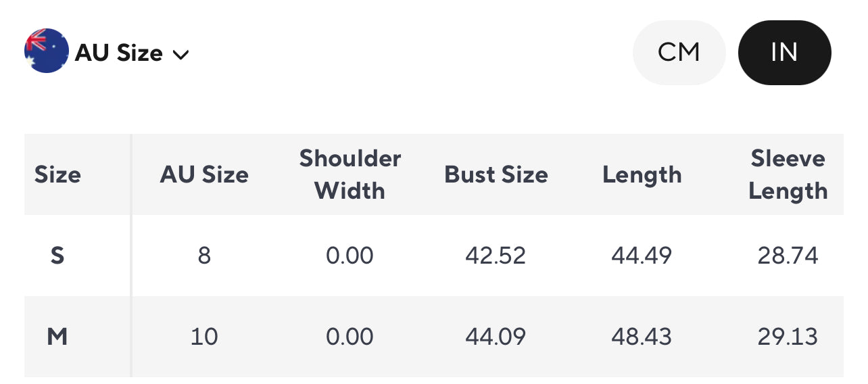Viewport: 868px width, 384px height.
Task: Click the 42.52 bust size value
Action: pos(496,256)
